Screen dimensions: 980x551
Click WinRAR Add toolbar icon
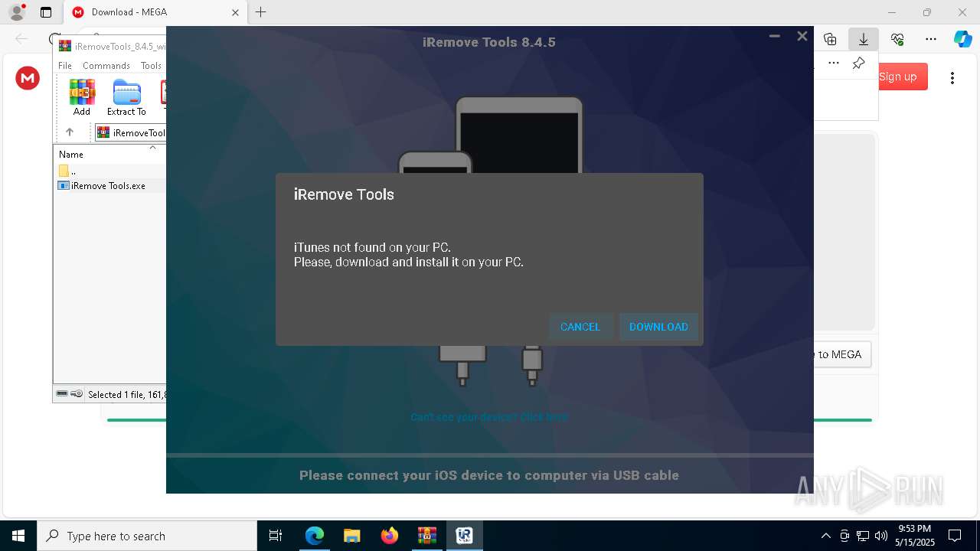[x=82, y=97]
